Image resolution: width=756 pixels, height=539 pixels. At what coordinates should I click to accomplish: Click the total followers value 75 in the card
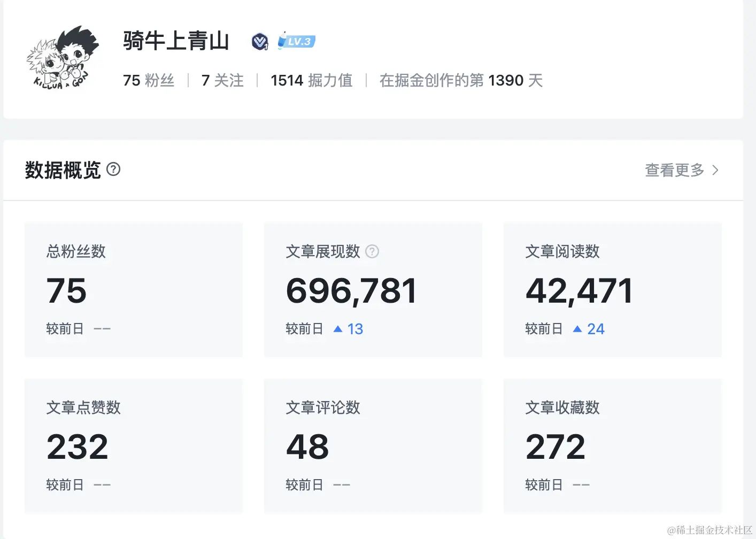pos(67,290)
